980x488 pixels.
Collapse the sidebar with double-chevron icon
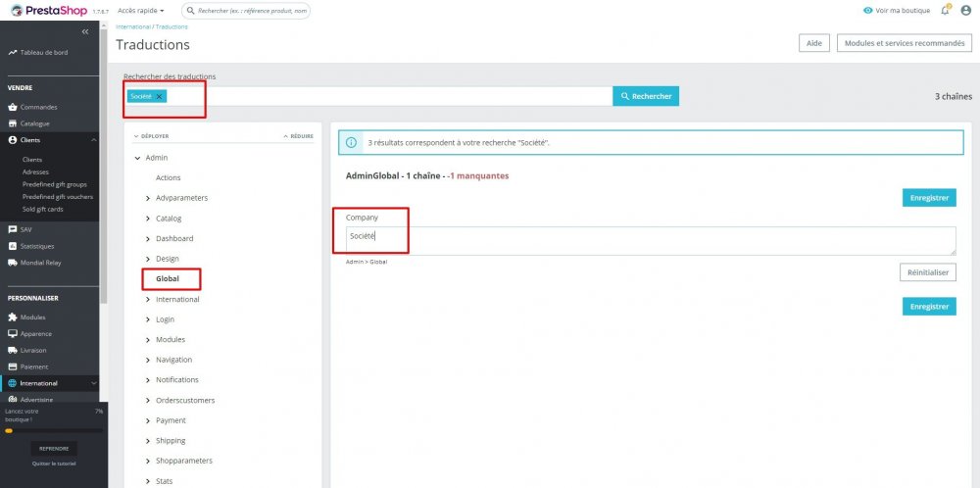pos(85,32)
